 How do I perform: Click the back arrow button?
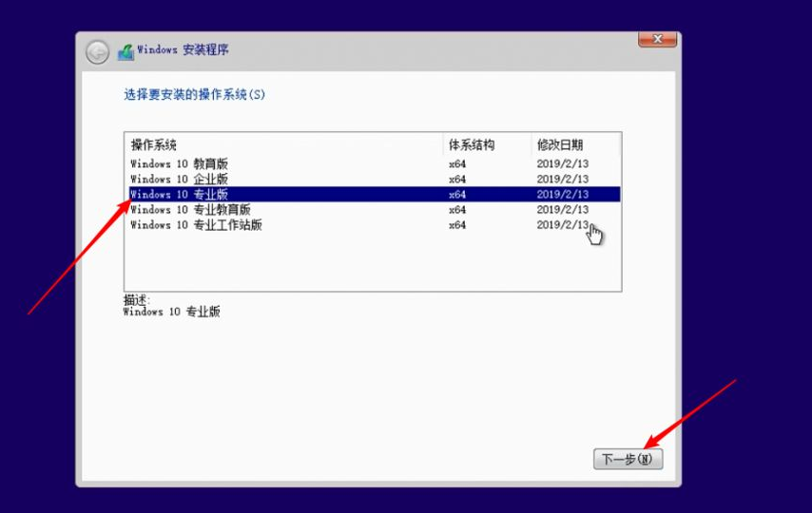pos(97,52)
